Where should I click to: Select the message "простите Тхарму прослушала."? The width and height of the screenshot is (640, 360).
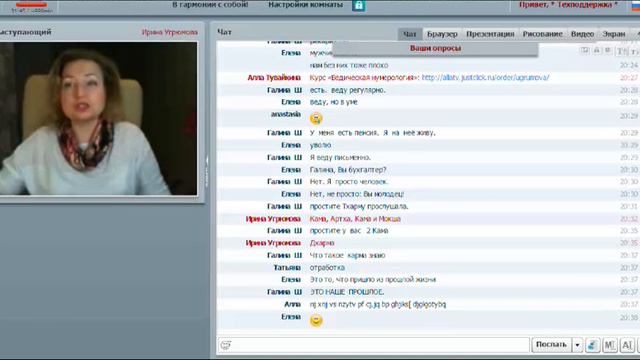point(359,207)
